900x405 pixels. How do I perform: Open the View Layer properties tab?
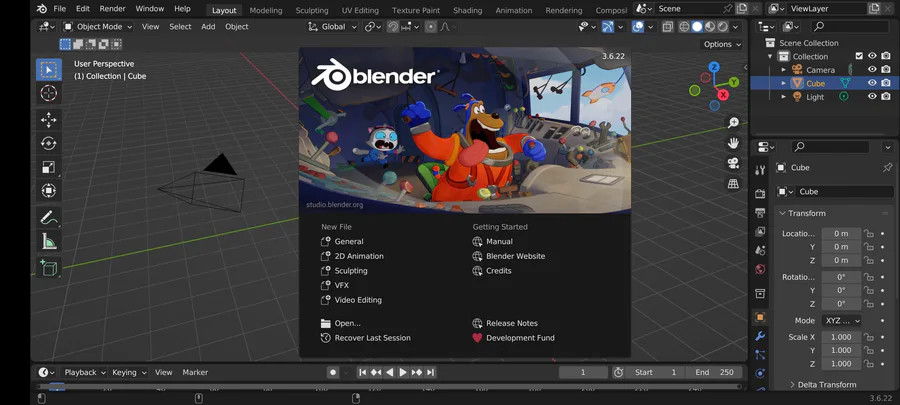click(760, 232)
